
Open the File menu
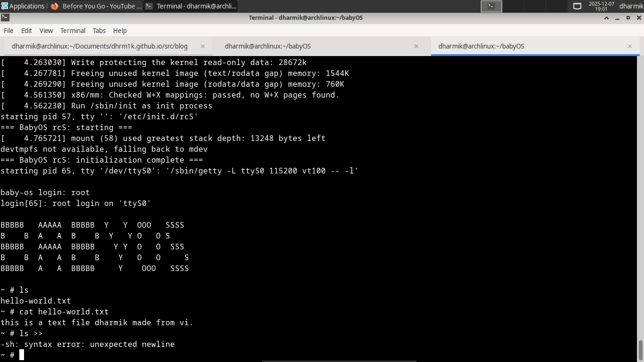tap(8, 31)
